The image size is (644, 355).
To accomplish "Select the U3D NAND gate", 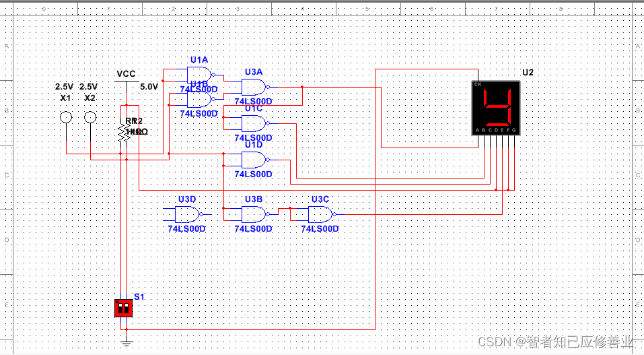I will pyautogui.click(x=188, y=214).
